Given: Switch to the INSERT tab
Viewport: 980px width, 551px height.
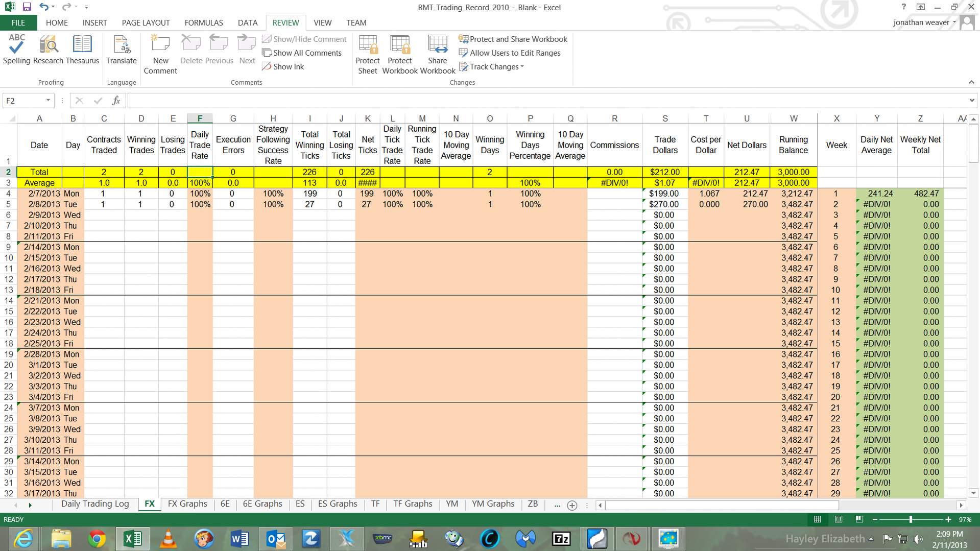Looking at the screenshot, I should [95, 22].
